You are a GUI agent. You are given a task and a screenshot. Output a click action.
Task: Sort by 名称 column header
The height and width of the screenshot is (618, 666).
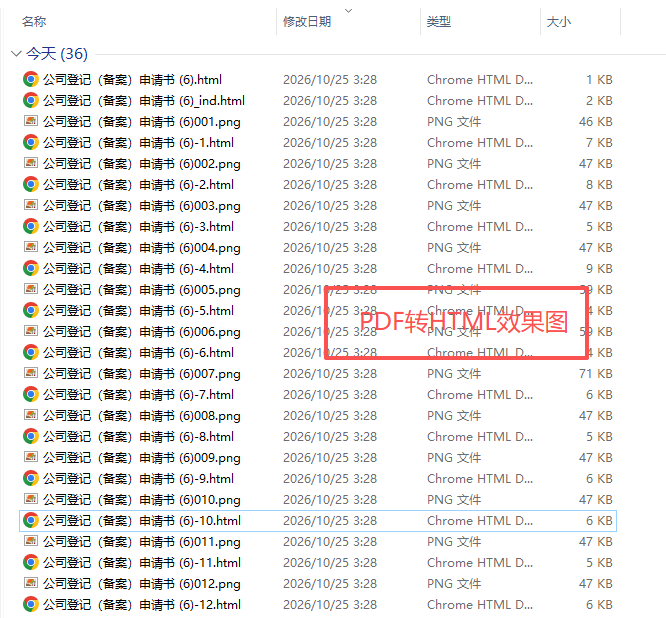[x=34, y=22]
